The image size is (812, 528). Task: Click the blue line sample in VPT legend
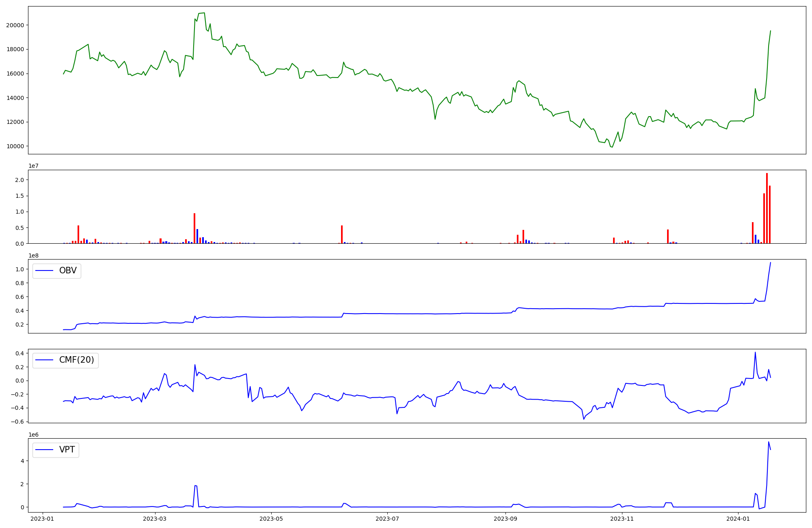45,450
